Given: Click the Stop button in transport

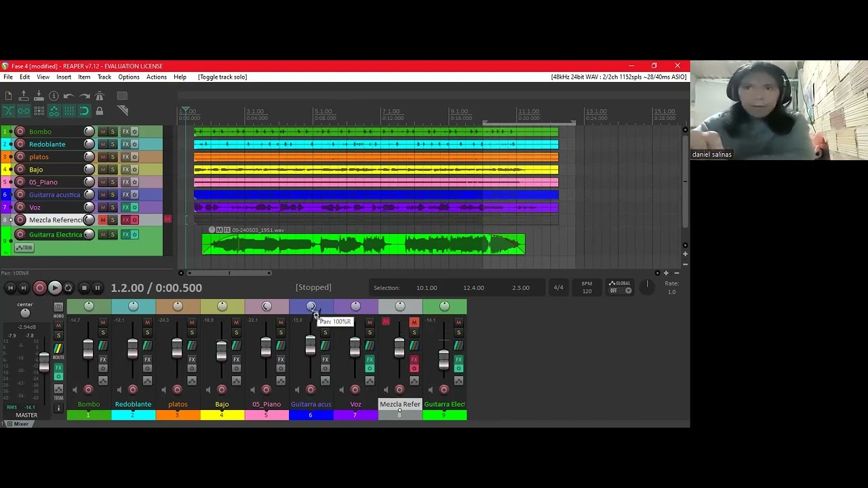Looking at the screenshot, I should pyautogui.click(x=84, y=288).
